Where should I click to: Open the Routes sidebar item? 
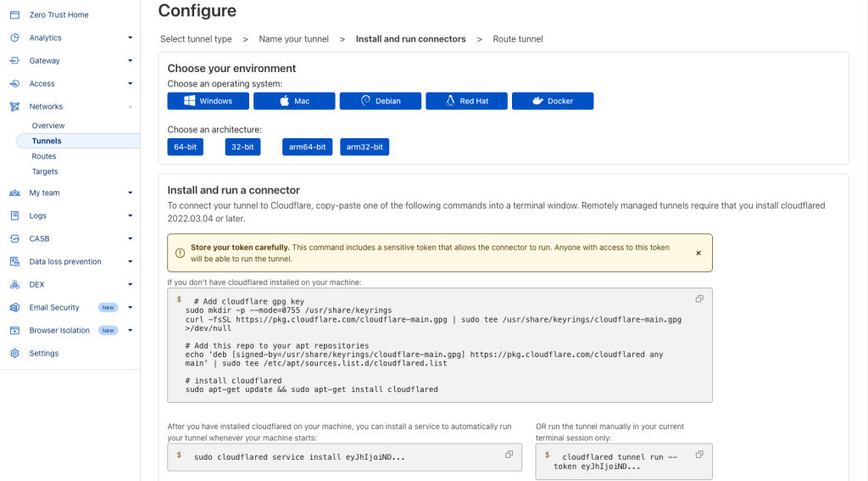[x=44, y=156]
